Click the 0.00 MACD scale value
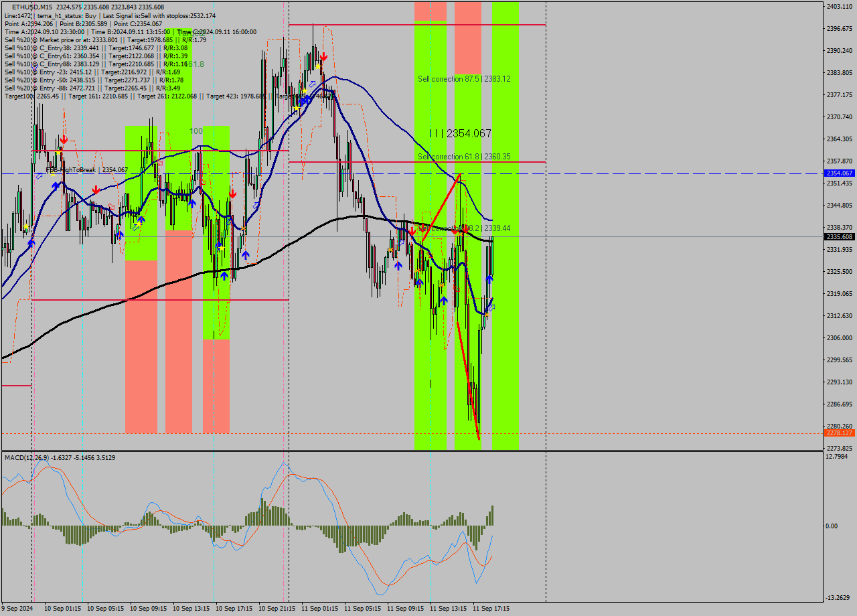Image resolution: width=857 pixels, height=616 pixels. [x=832, y=526]
